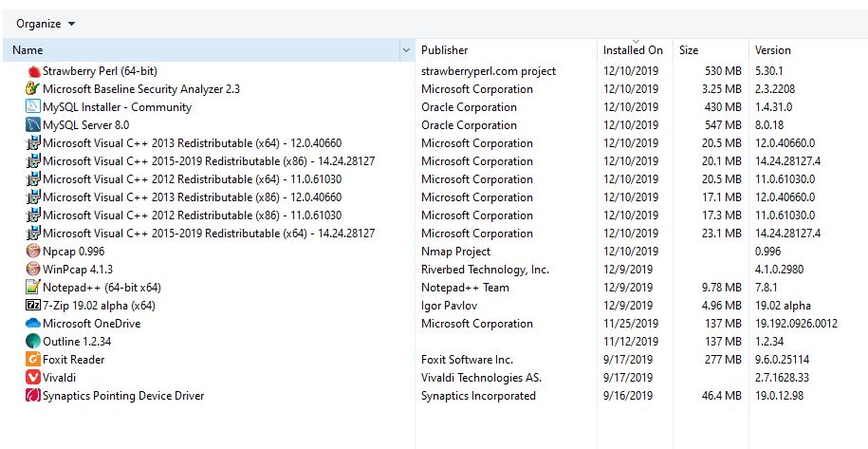
Task: Click the Microsoft OneDrive cloud icon
Action: coord(34,324)
